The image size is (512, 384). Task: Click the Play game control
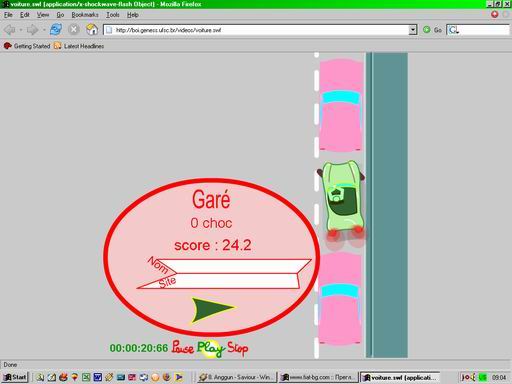210,348
